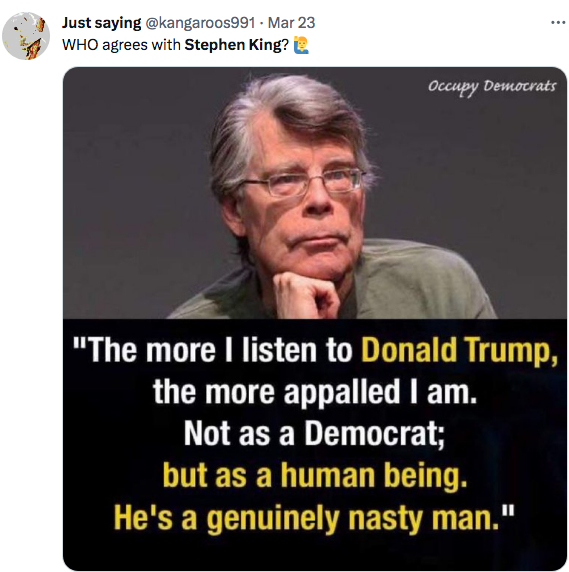Viewport: 569px width, 572px height.
Task: Click the Occupy Democrats watermark
Action: (x=492, y=87)
